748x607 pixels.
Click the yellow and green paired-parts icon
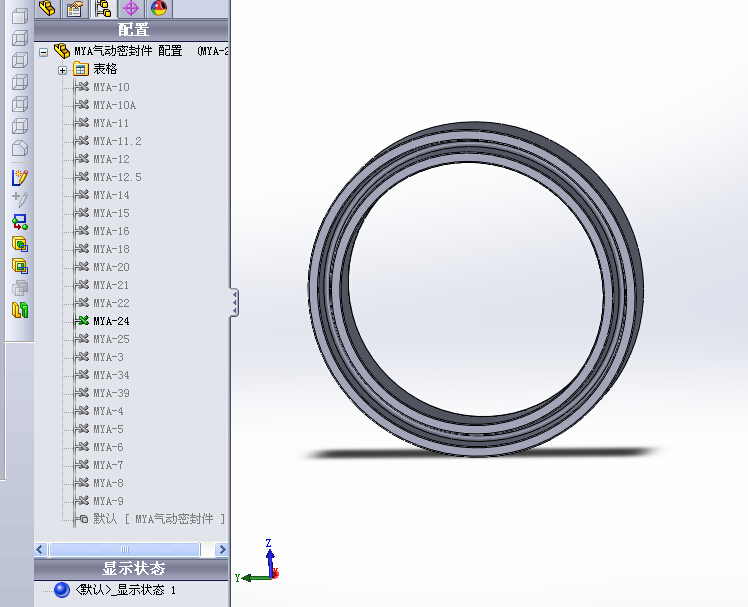[20, 310]
